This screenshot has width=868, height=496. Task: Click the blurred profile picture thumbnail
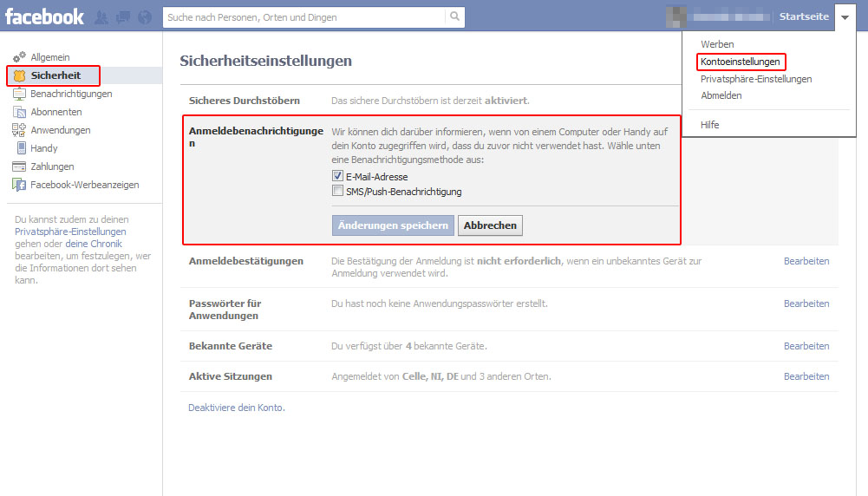coord(675,17)
